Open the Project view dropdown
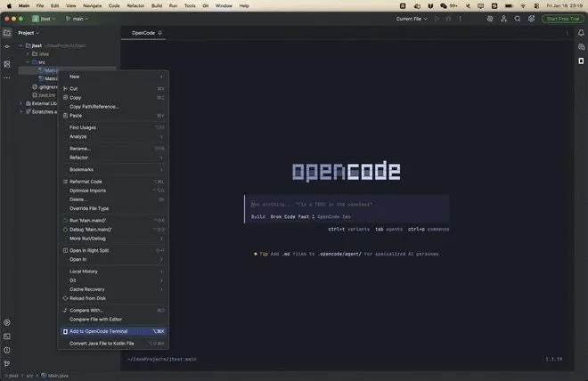The image size is (588, 381). click(29, 33)
